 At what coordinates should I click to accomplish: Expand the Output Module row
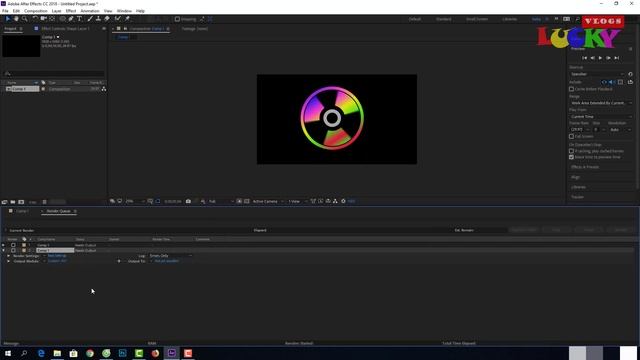[x=8, y=261]
